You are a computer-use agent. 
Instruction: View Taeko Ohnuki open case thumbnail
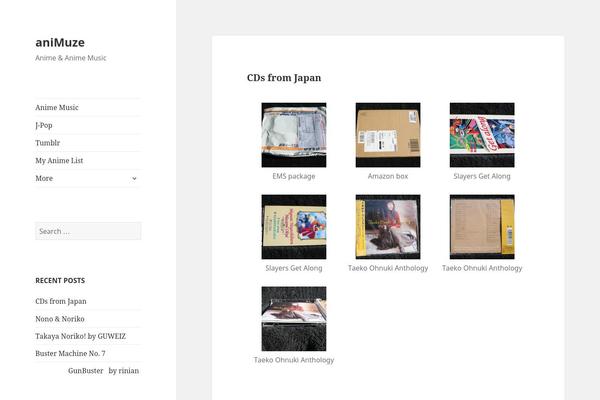294,318
